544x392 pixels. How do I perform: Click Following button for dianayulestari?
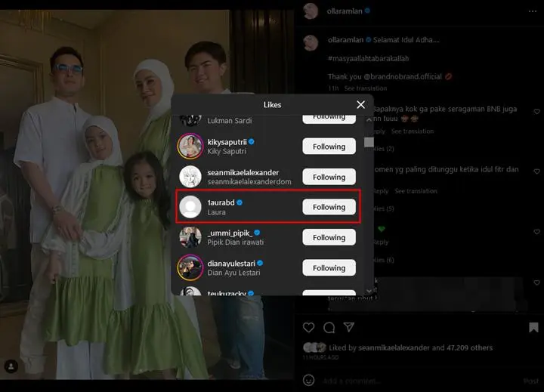(x=329, y=268)
